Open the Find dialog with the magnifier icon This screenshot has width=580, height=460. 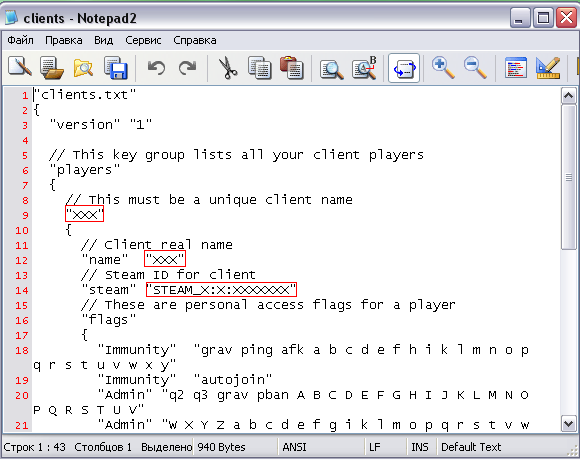click(331, 68)
